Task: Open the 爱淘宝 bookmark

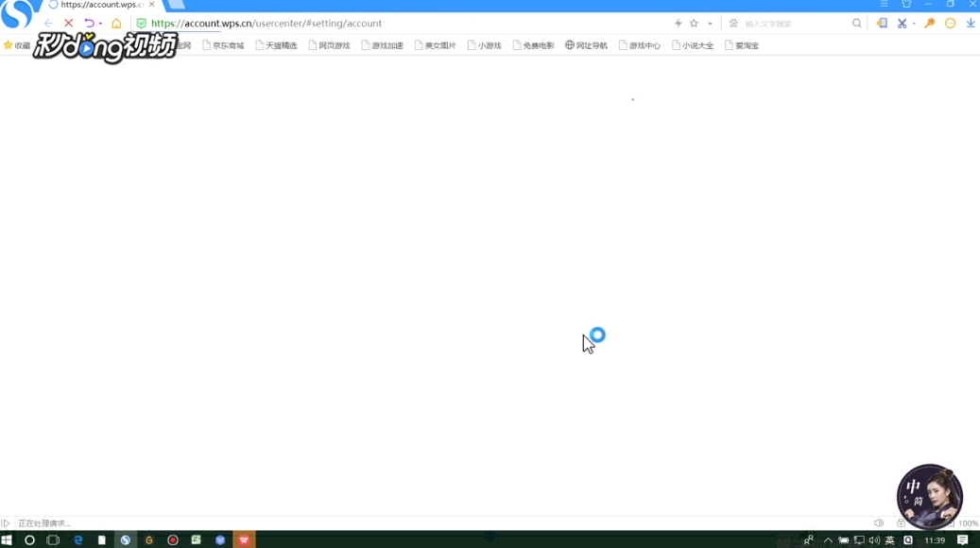Action: 742,45
